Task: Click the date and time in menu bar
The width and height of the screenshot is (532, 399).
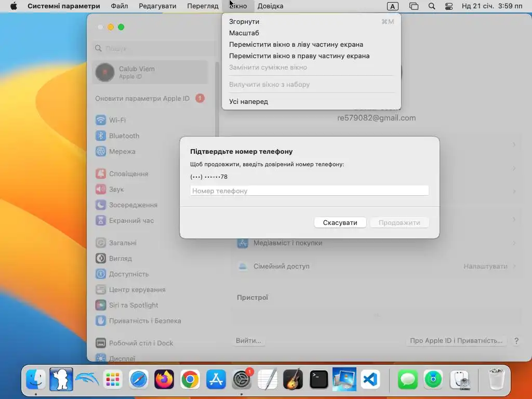Action: tap(492, 6)
